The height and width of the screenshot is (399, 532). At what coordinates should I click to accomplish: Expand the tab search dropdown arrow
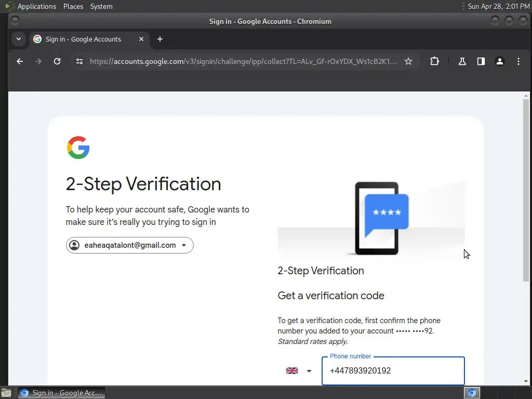click(x=19, y=39)
